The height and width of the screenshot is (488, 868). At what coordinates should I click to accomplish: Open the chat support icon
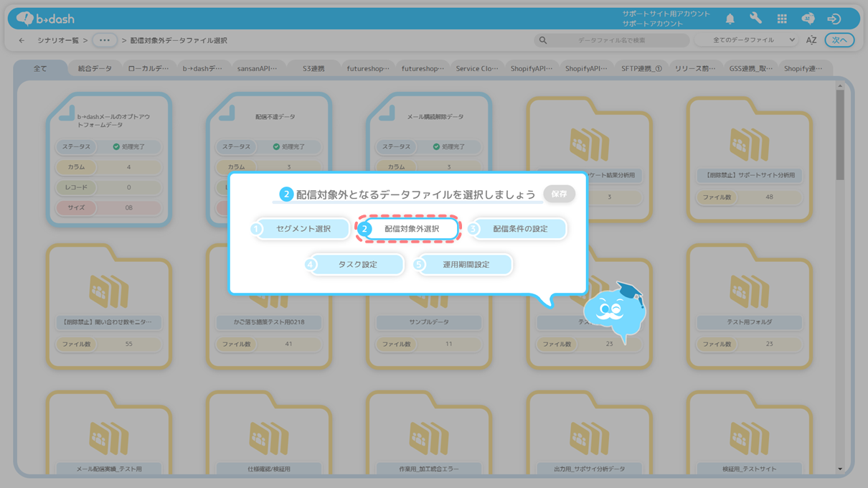coord(808,19)
